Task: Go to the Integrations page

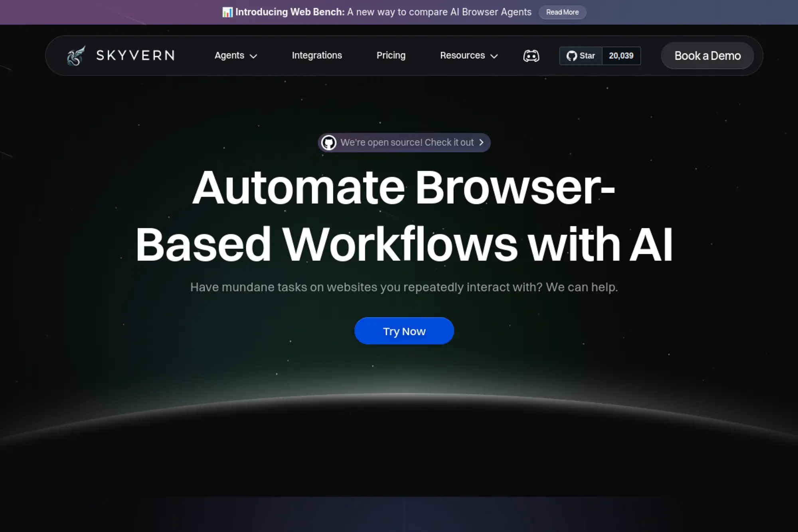Action: coord(317,55)
